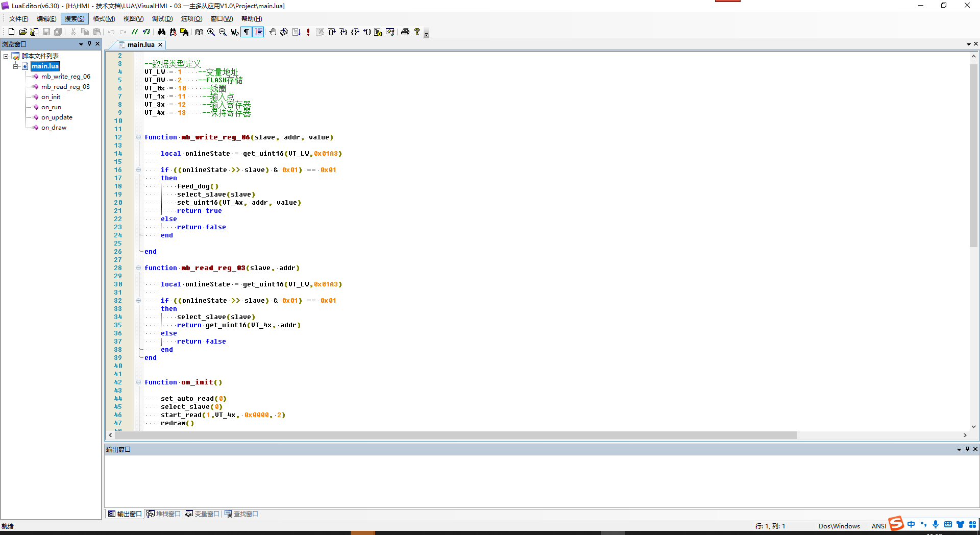Screen dimensions: 980x535
Task: Select mb_read_reg_03 in the file tree
Action: pyautogui.click(x=65, y=87)
